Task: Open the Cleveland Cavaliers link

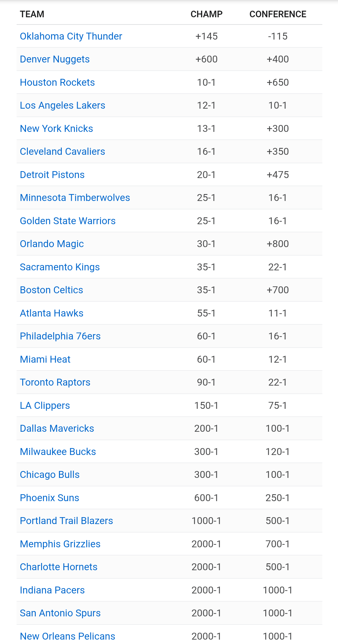Action: [62, 151]
